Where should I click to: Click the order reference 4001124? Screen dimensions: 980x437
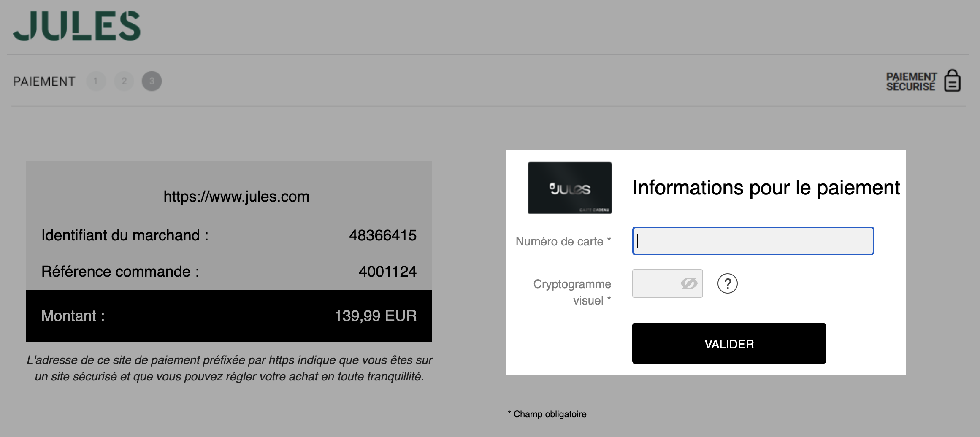387,272
